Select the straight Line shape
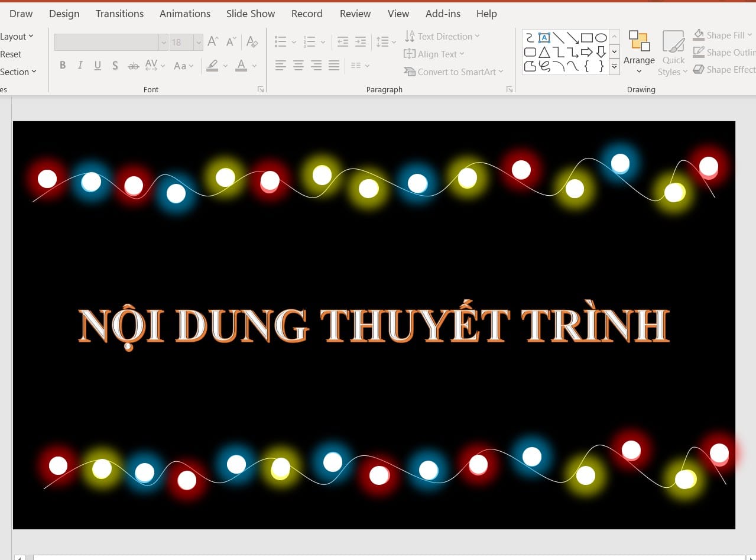 [x=559, y=38]
